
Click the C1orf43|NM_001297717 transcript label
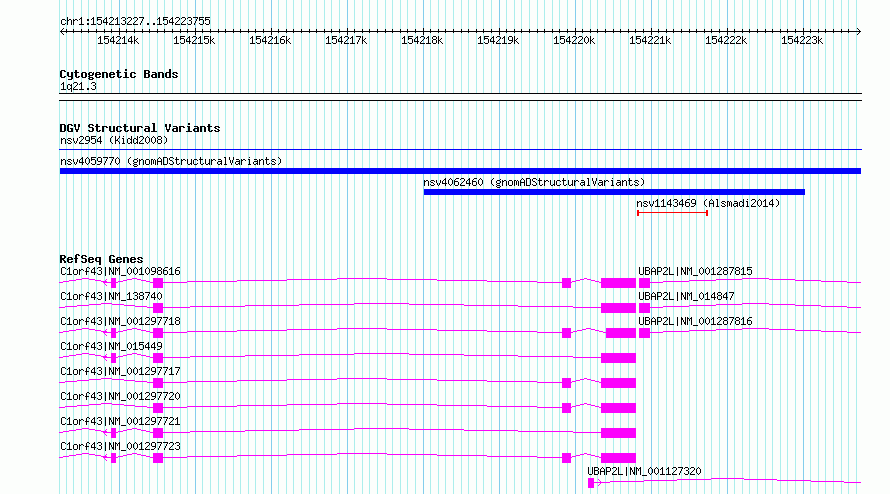pyautogui.click(x=120, y=371)
